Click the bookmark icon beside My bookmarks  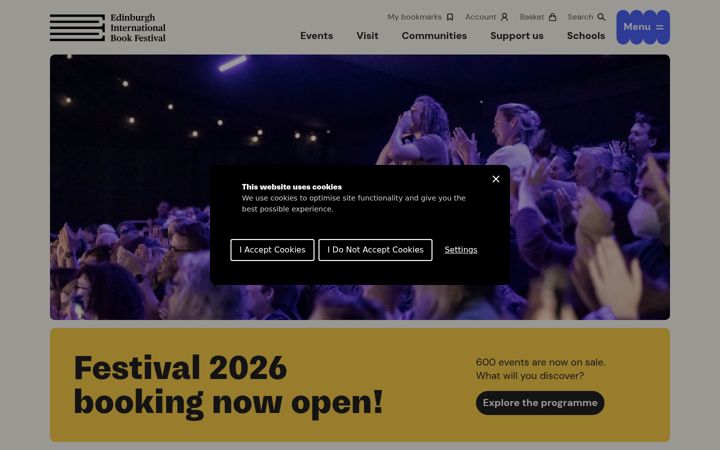tap(450, 17)
